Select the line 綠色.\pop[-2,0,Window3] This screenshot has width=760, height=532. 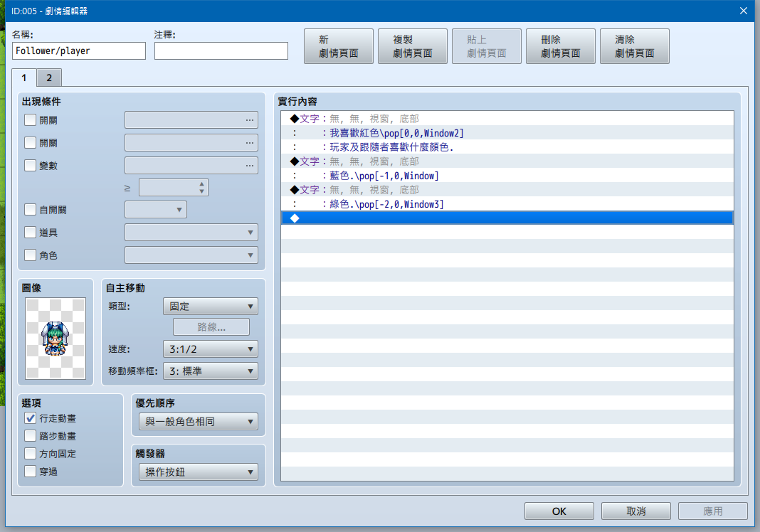coord(507,204)
